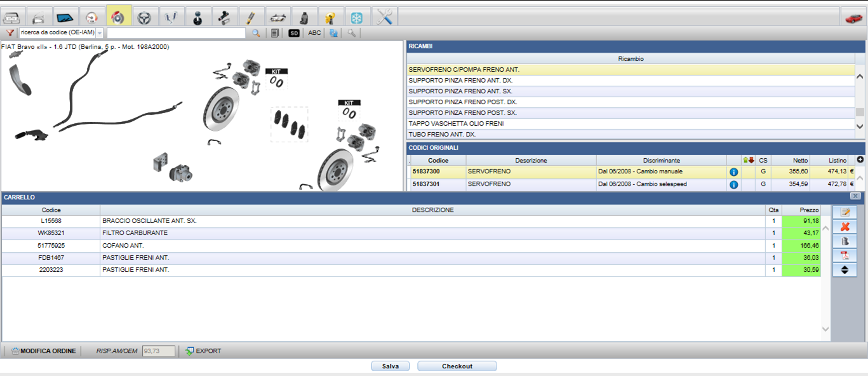The image size is (868, 376).
Task: Click the RICAMBI list scrollbar down arrow
Action: tap(860, 126)
